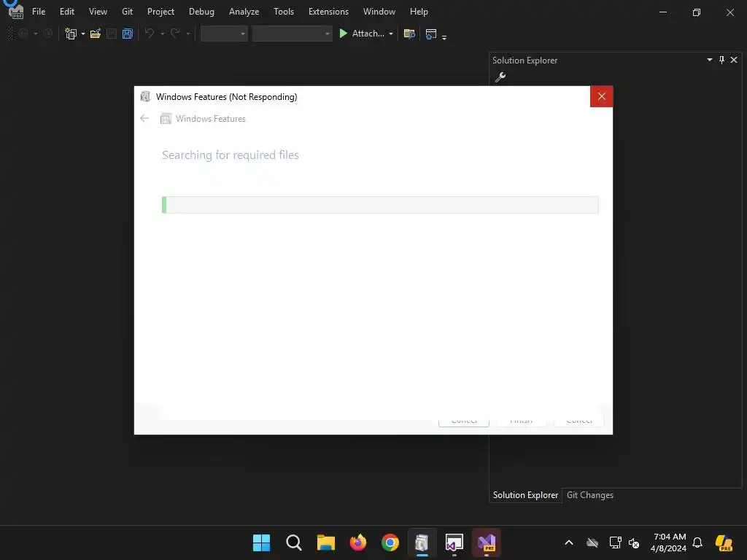Open the Edit menu
This screenshot has height=560, width=747.
(x=66, y=12)
